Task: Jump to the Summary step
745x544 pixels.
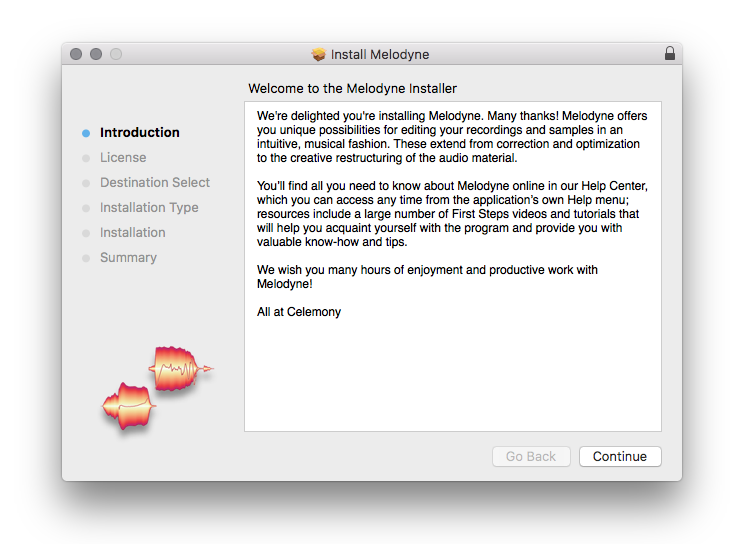Action: point(128,257)
